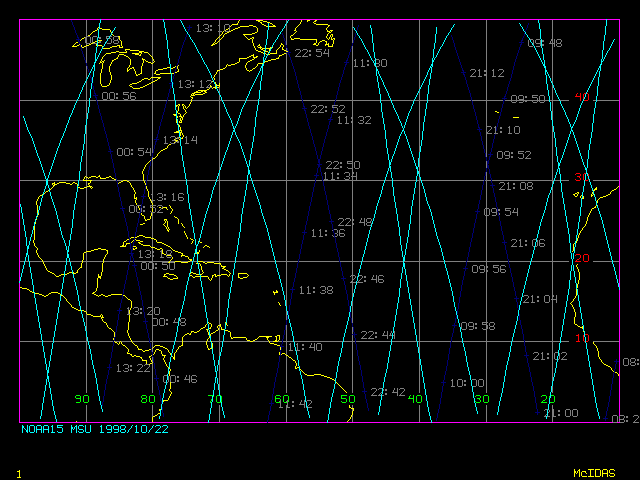Click the 21:00 time label

pyautogui.click(x=561, y=413)
